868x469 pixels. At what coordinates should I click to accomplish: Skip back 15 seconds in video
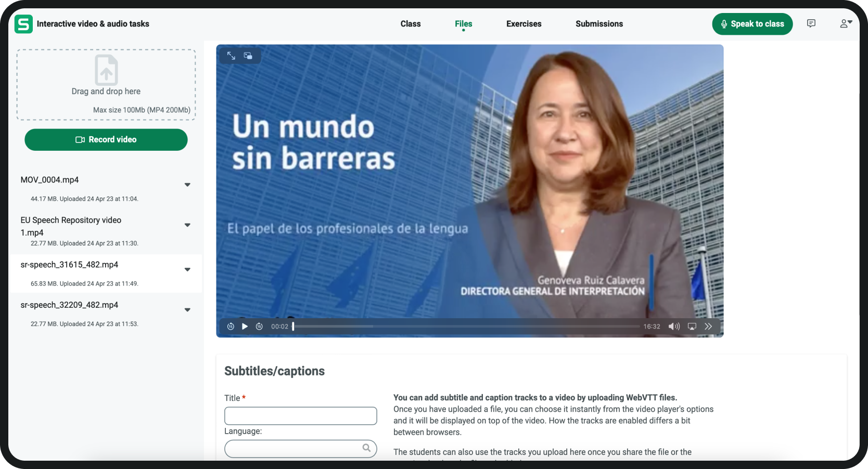(231, 327)
